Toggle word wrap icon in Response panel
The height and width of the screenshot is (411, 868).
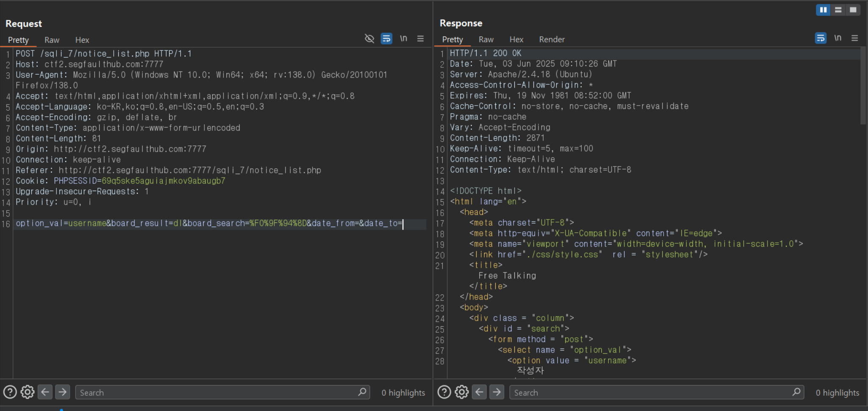[821, 38]
